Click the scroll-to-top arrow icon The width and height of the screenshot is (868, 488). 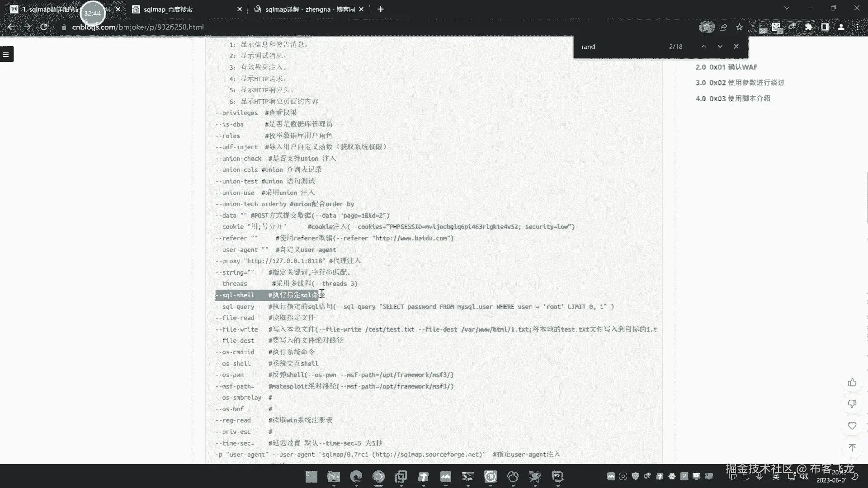coord(852,447)
